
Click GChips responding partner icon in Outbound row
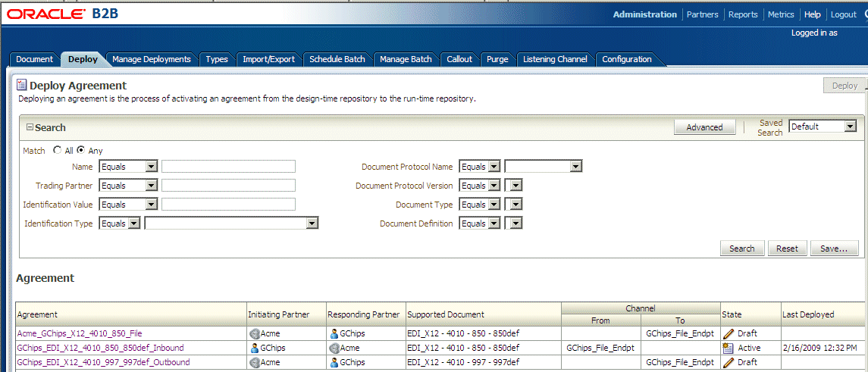pos(334,363)
